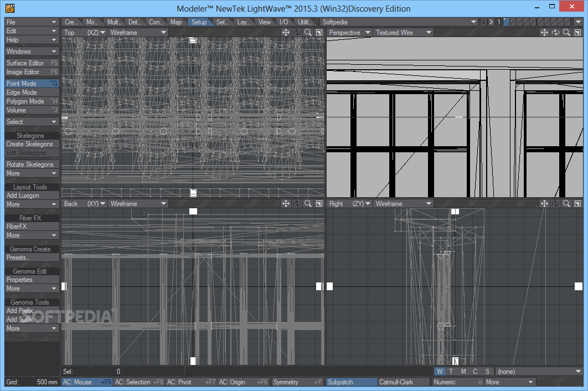Image resolution: width=588 pixels, height=391 pixels.
Task: Open the Edit dropdown menu
Action: pos(32,31)
